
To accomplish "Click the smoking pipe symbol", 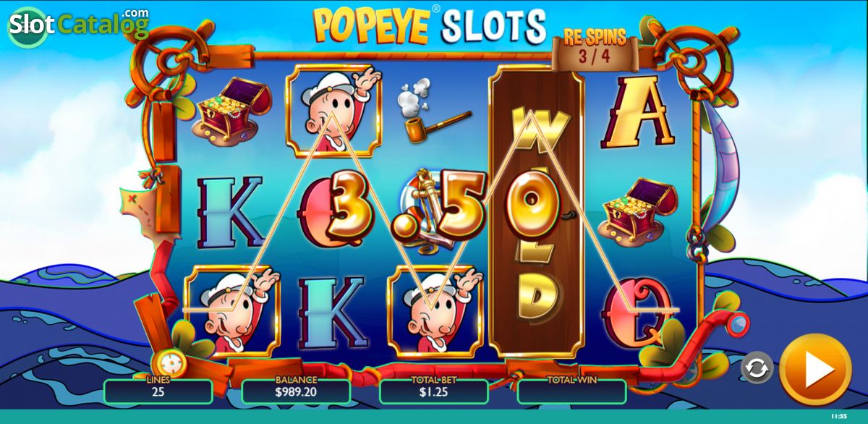I will tap(431, 114).
